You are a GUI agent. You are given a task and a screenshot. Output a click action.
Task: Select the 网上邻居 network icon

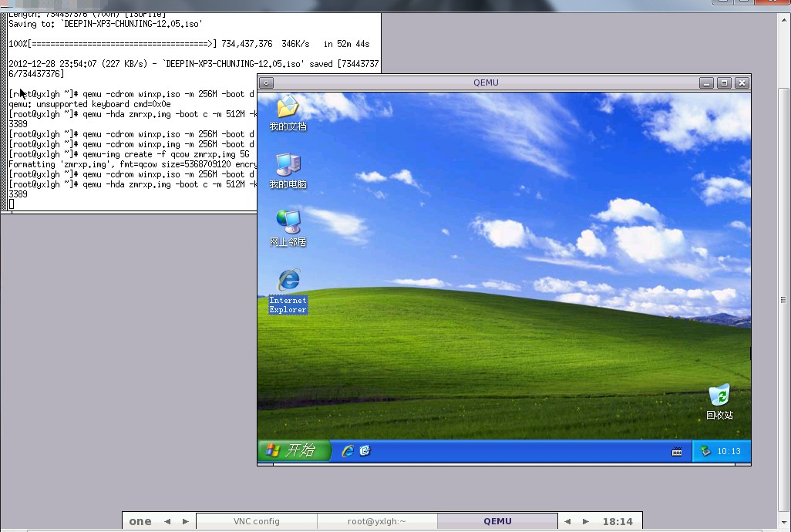[288, 228]
